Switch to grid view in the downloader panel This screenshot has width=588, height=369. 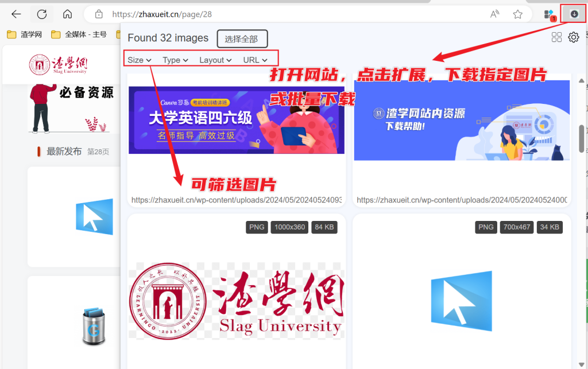(x=556, y=37)
